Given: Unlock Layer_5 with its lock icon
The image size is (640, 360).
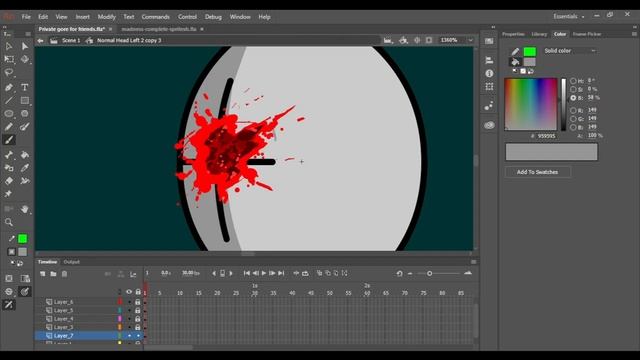Looking at the screenshot, I should click(x=138, y=311).
